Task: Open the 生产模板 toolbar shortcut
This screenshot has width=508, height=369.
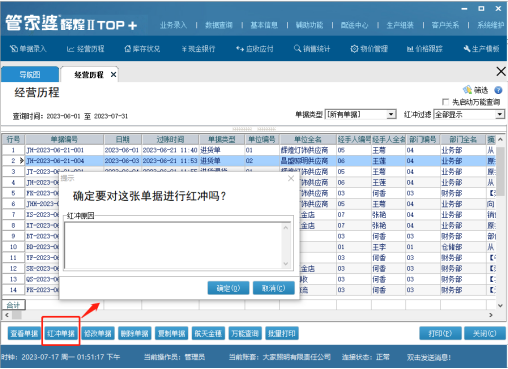Action: click(x=481, y=49)
